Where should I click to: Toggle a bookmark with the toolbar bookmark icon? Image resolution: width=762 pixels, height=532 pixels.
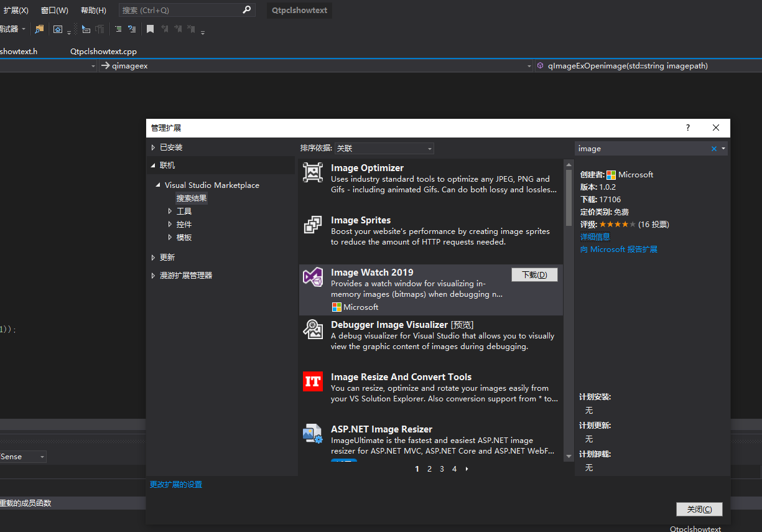coord(149,29)
